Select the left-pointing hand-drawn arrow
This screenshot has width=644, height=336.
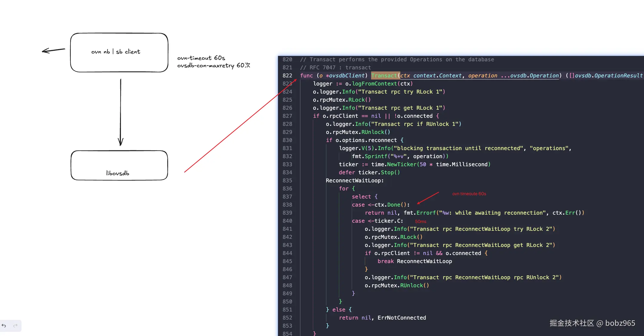tap(53, 50)
